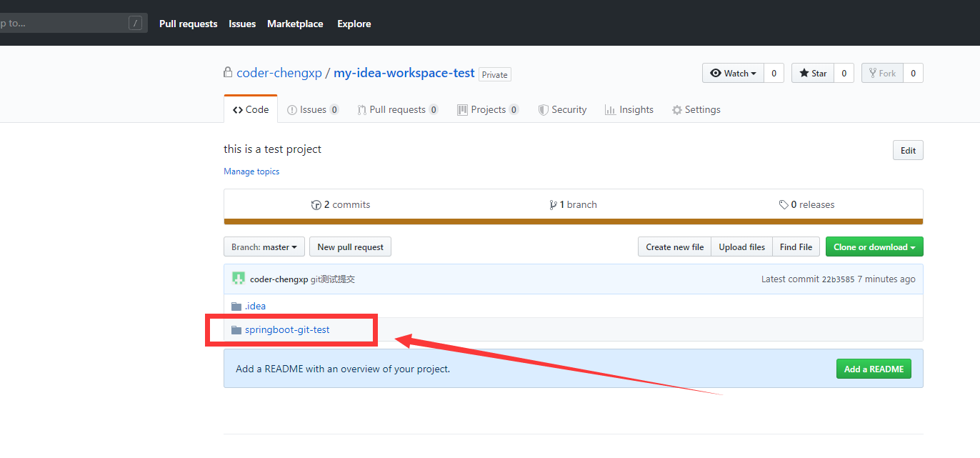Open the coder-chengxp owner link
The height and width of the screenshot is (458, 980).
pyautogui.click(x=279, y=73)
